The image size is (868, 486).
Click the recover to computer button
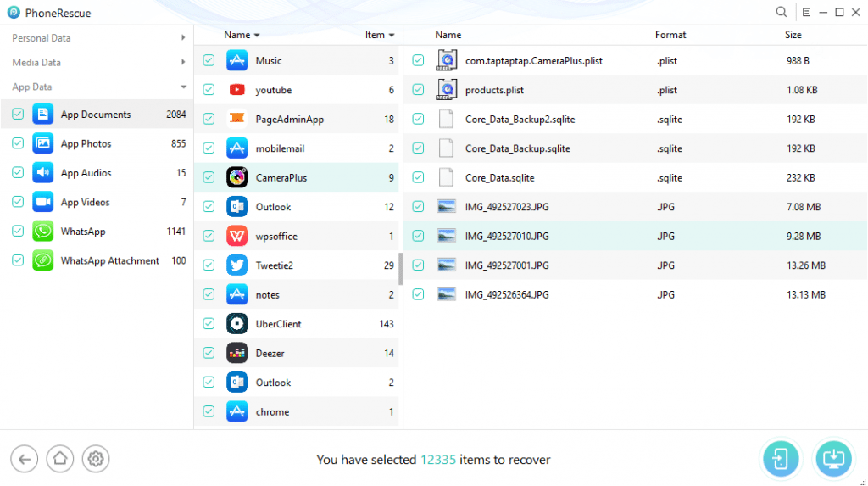(833, 459)
